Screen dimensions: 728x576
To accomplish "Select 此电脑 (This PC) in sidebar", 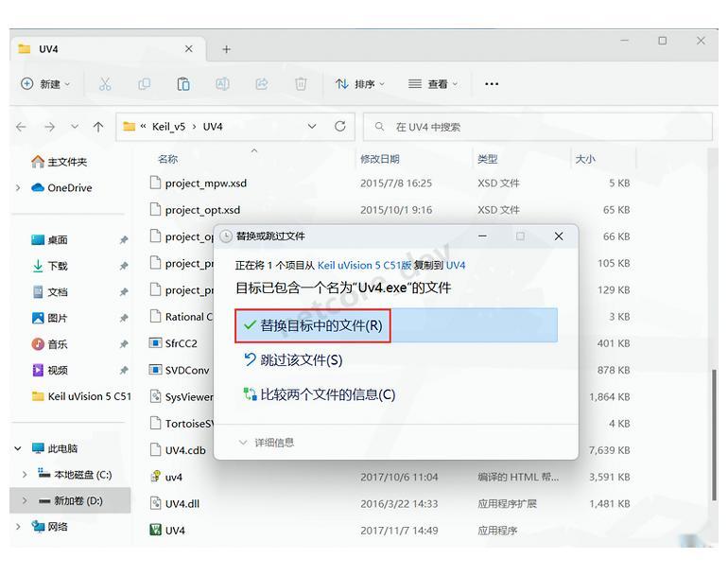I will (x=55, y=448).
